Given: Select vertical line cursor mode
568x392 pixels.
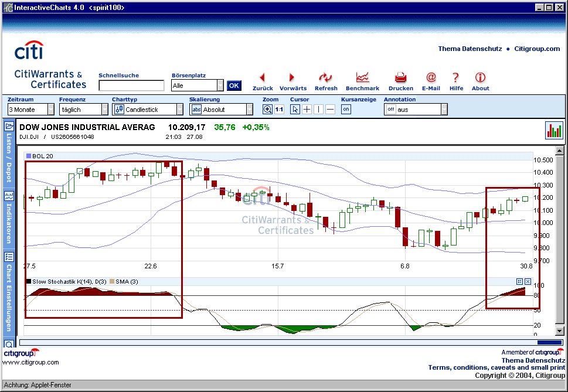Looking at the screenshot, I should point(318,110).
